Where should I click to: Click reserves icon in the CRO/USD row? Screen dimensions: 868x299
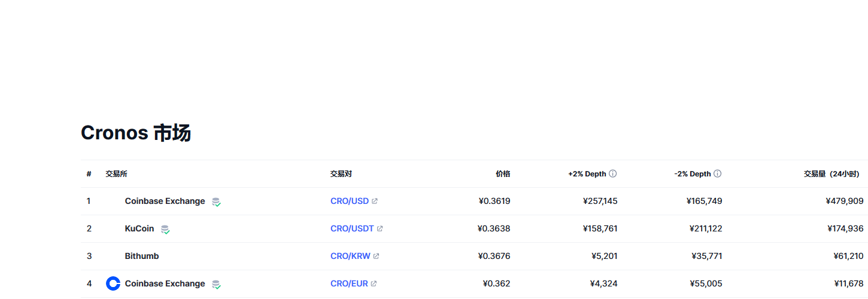216,202
